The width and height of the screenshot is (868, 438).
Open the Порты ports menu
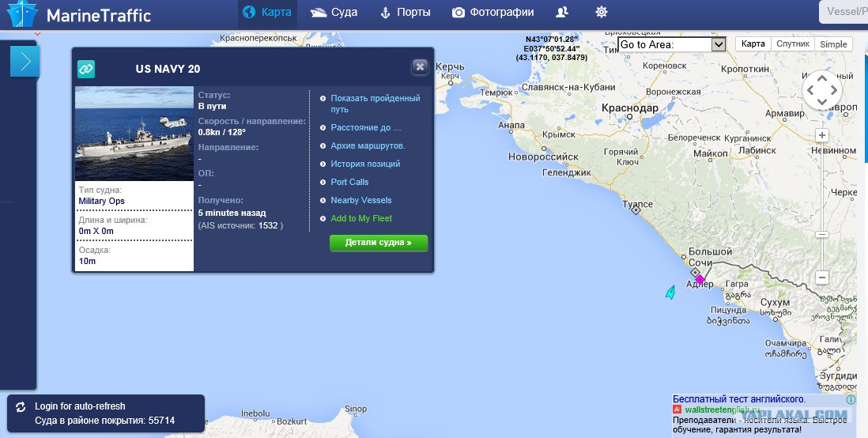point(406,13)
